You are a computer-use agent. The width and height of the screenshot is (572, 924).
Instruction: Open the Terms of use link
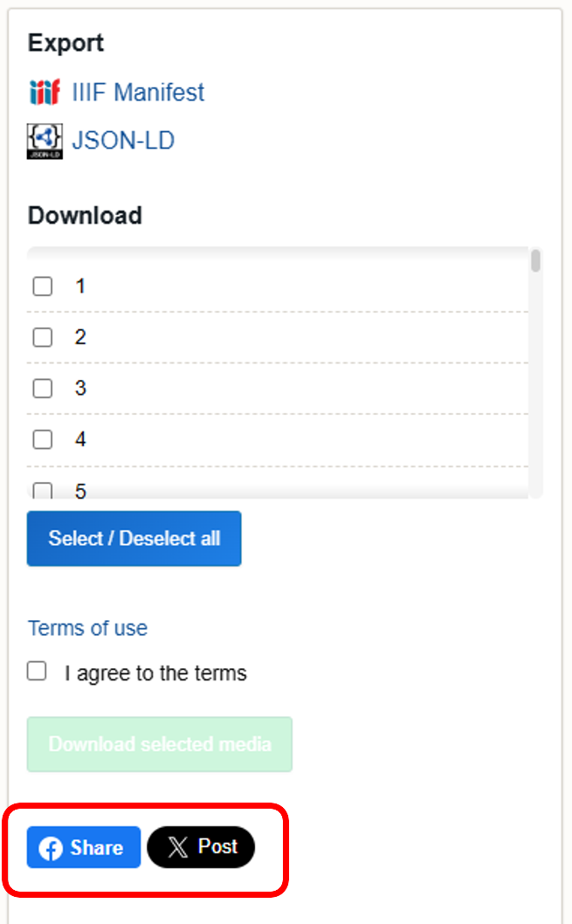point(87,628)
